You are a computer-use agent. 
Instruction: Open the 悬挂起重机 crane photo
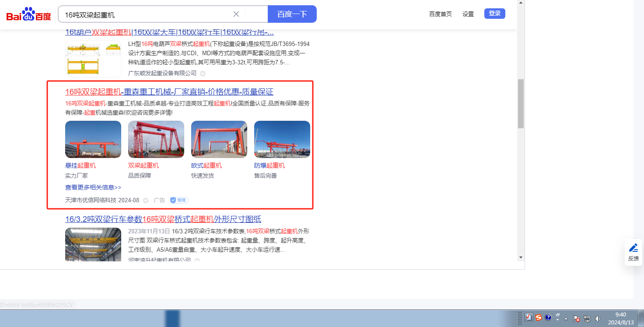(93, 139)
